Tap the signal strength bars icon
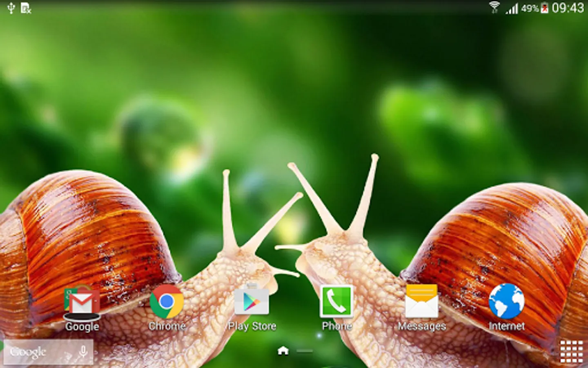This screenshot has height=368, width=588. pyautogui.click(x=512, y=9)
